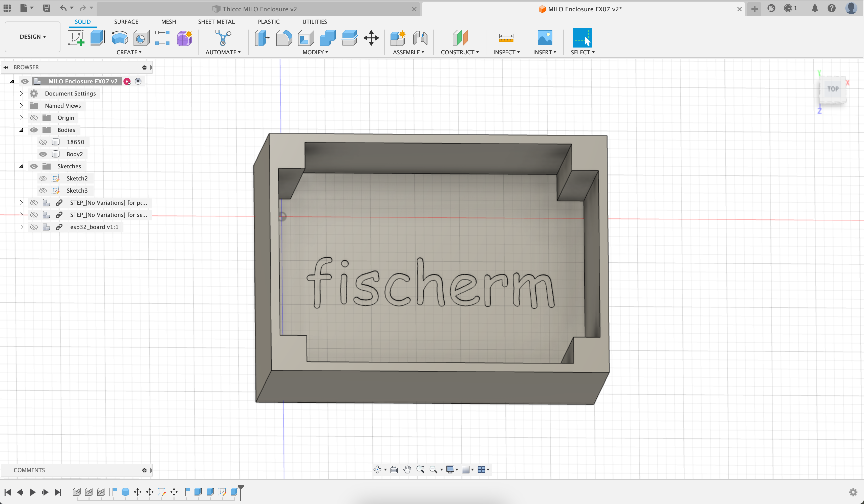864x504 pixels.
Task: Select the Extrude tool icon
Action: 98,38
